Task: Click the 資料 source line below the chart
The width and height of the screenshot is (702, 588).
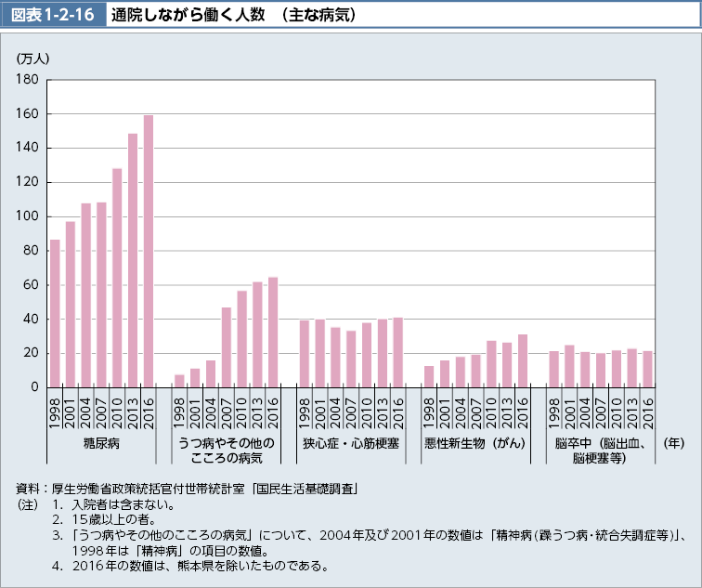Action: (x=188, y=488)
